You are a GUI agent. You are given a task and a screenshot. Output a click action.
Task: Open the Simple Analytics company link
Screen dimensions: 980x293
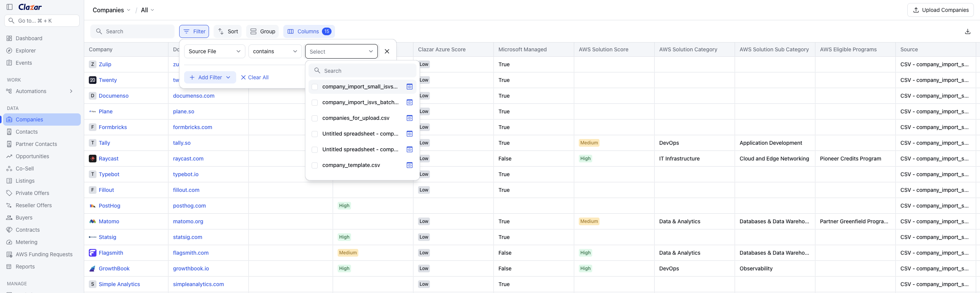point(119,284)
